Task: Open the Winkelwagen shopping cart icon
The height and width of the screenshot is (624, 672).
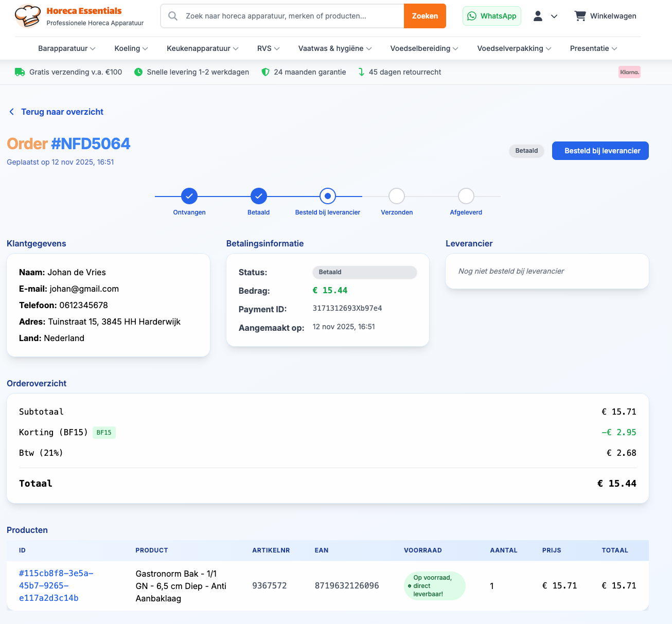Action: click(x=580, y=16)
